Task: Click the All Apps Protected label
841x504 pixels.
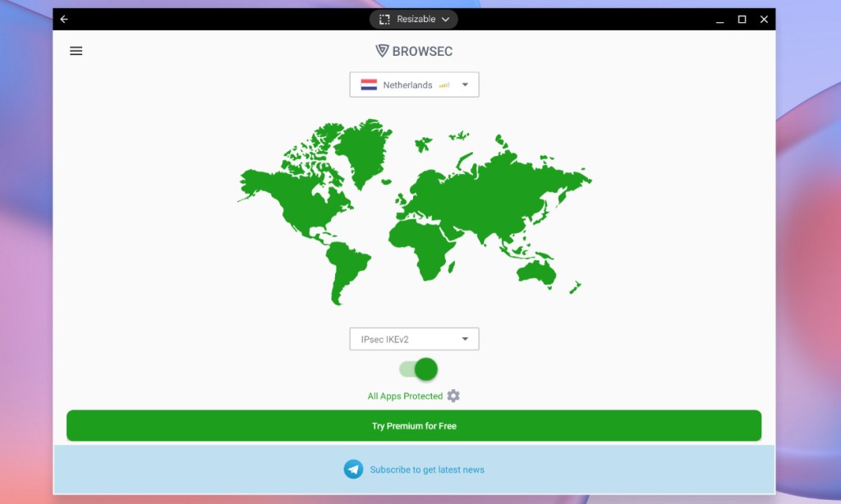Action: pyautogui.click(x=405, y=396)
